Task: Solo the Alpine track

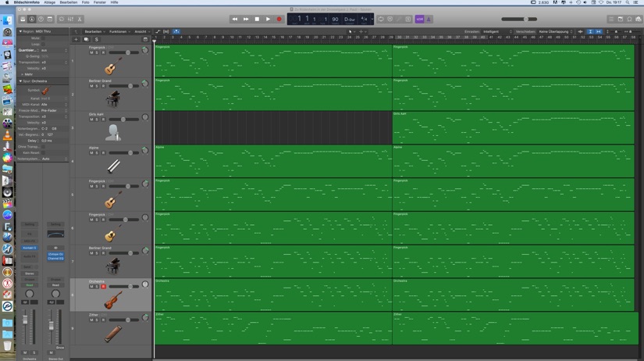Action: pyautogui.click(x=97, y=152)
